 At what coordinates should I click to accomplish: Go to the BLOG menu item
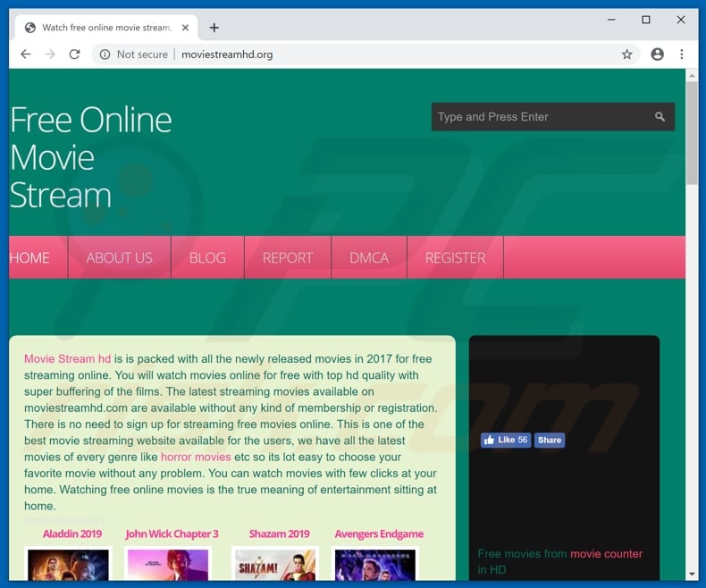click(x=207, y=257)
